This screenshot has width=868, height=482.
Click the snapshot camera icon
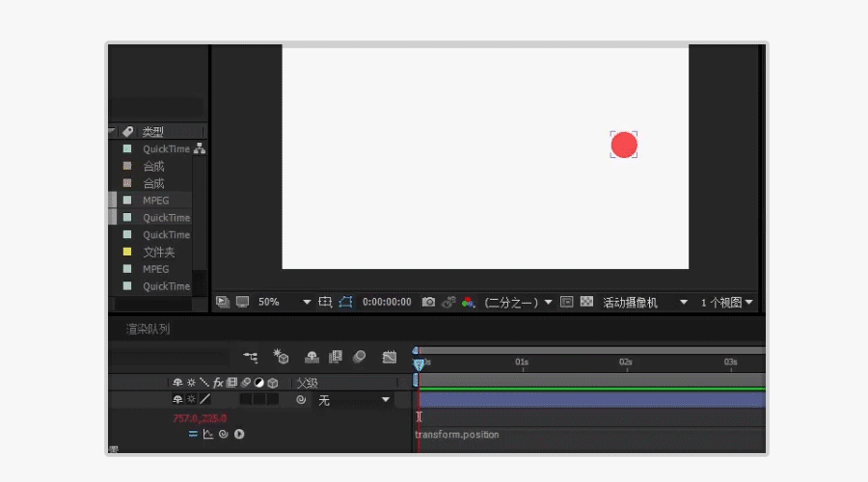[428, 302]
